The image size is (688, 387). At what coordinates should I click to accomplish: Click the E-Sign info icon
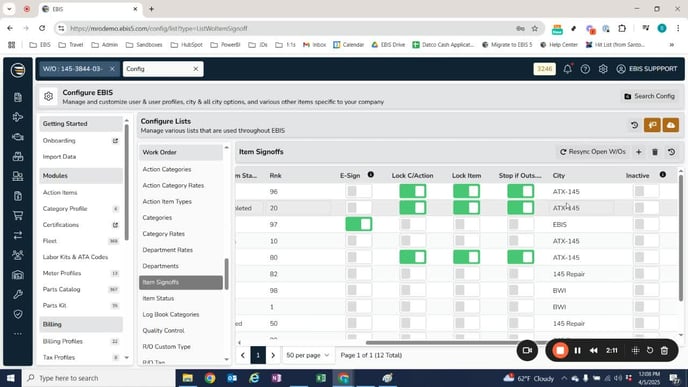371,175
